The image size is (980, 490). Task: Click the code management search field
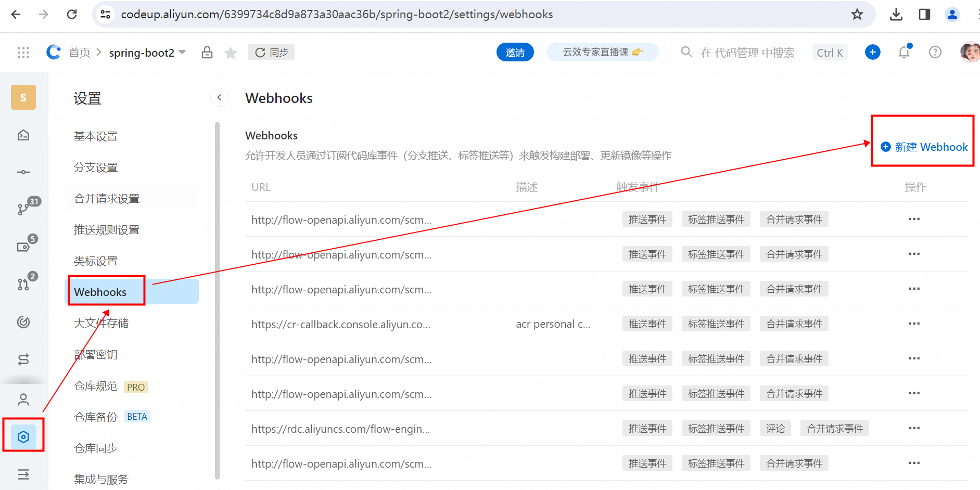click(747, 53)
